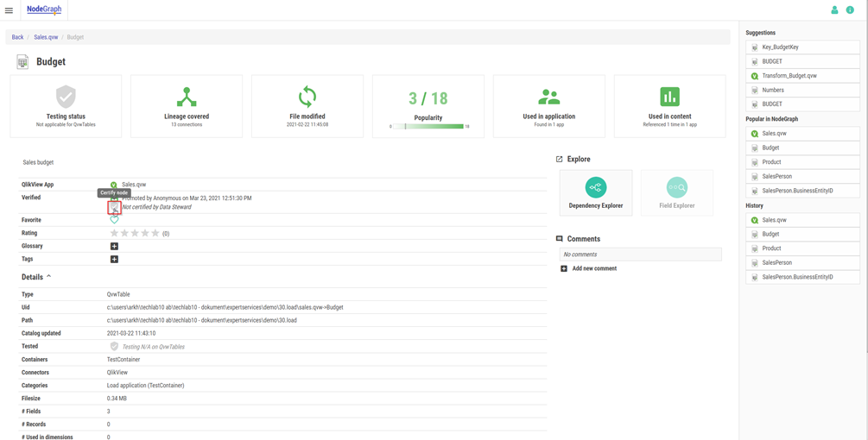
Task: Click the table icon beside Budget title
Action: pyautogui.click(x=22, y=62)
